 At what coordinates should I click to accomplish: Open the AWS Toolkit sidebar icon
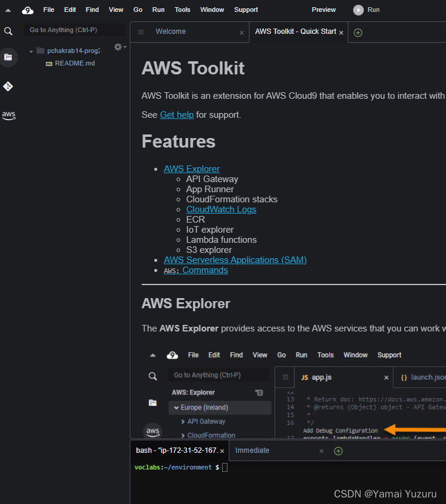(x=9, y=115)
